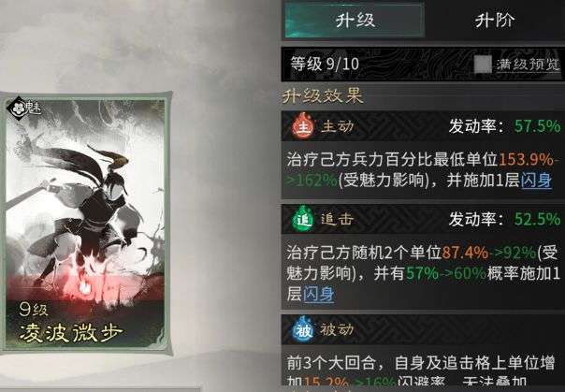Open the 闪身 link in pursuit skill description
This screenshot has width=565, height=392.
tap(319, 295)
